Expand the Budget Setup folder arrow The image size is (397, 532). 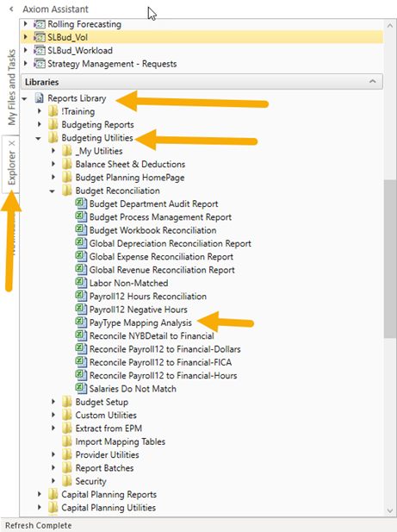point(53,402)
